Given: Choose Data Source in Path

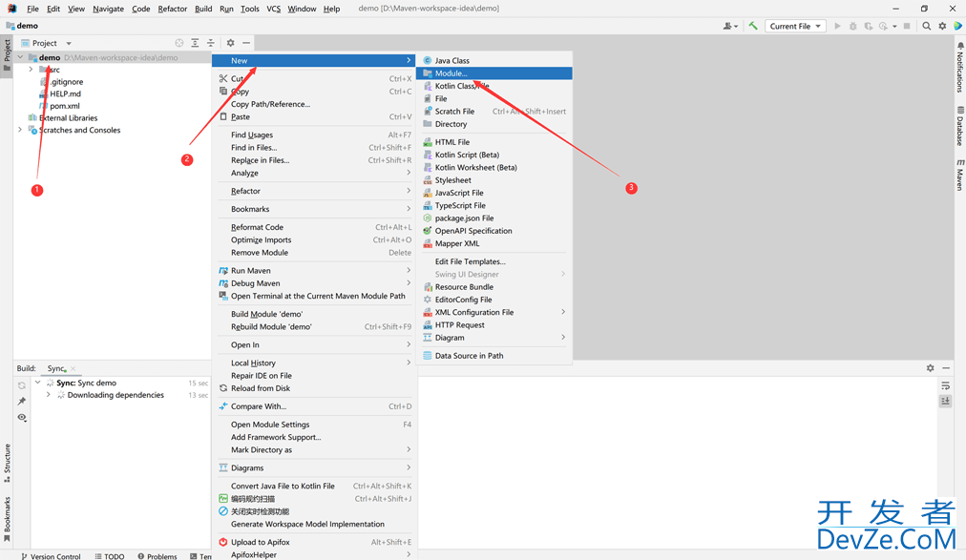Looking at the screenshot, I should pos(494,356).
